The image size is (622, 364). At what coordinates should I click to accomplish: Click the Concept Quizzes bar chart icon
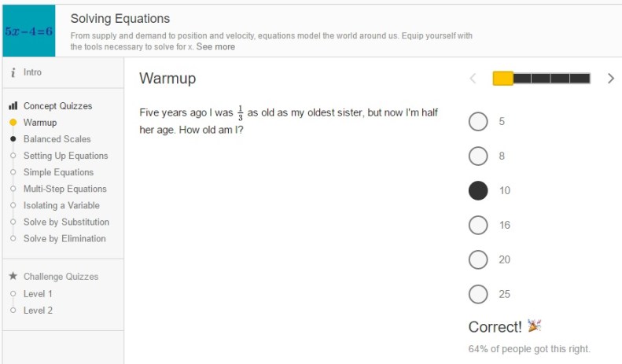click(13, 106)
